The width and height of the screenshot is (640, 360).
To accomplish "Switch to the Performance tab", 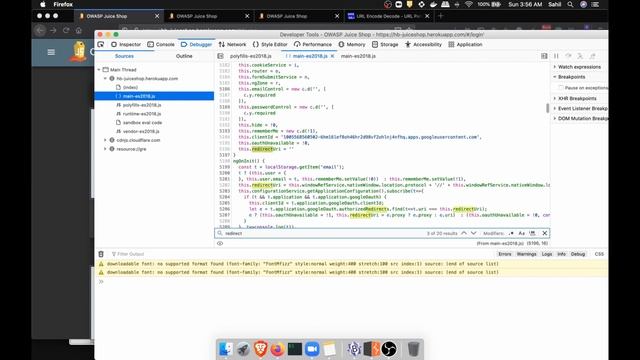I will coord(313,44).
